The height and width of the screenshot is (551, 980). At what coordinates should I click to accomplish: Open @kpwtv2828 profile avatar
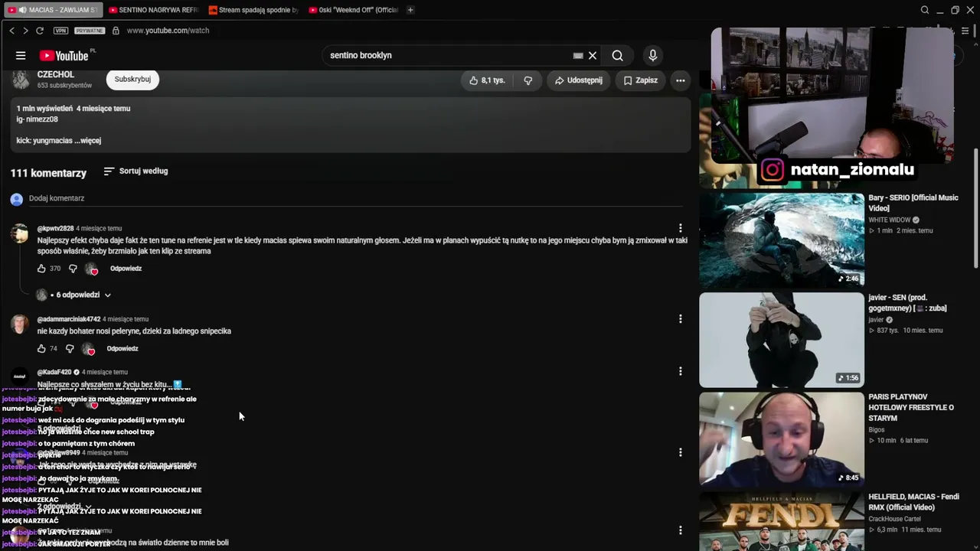point(20,233)
